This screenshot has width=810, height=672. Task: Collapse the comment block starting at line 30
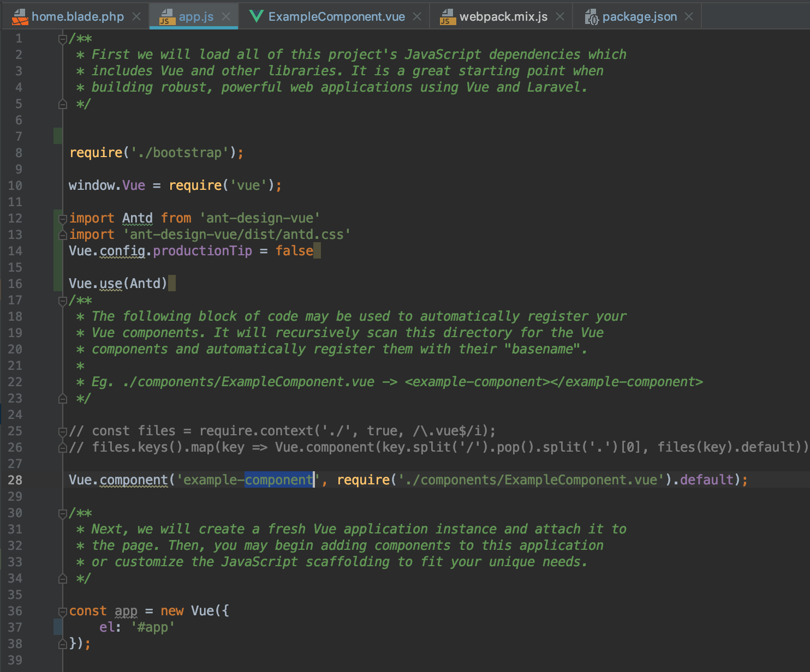[x=62, y=513]
